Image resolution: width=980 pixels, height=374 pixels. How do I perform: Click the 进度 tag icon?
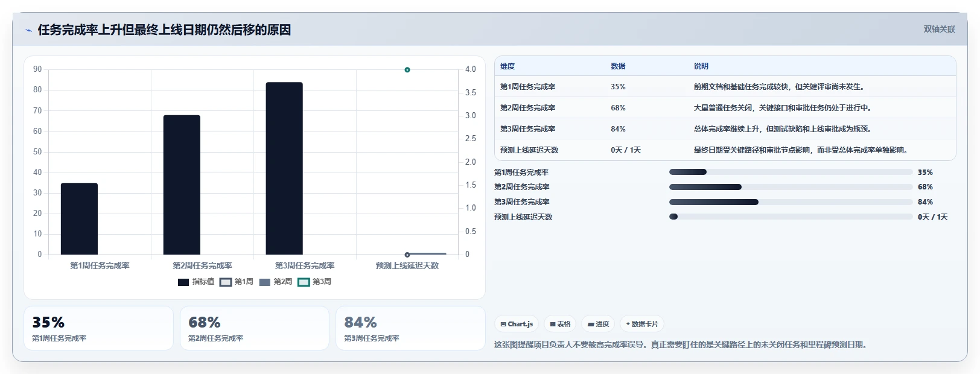tap(591, 325)
